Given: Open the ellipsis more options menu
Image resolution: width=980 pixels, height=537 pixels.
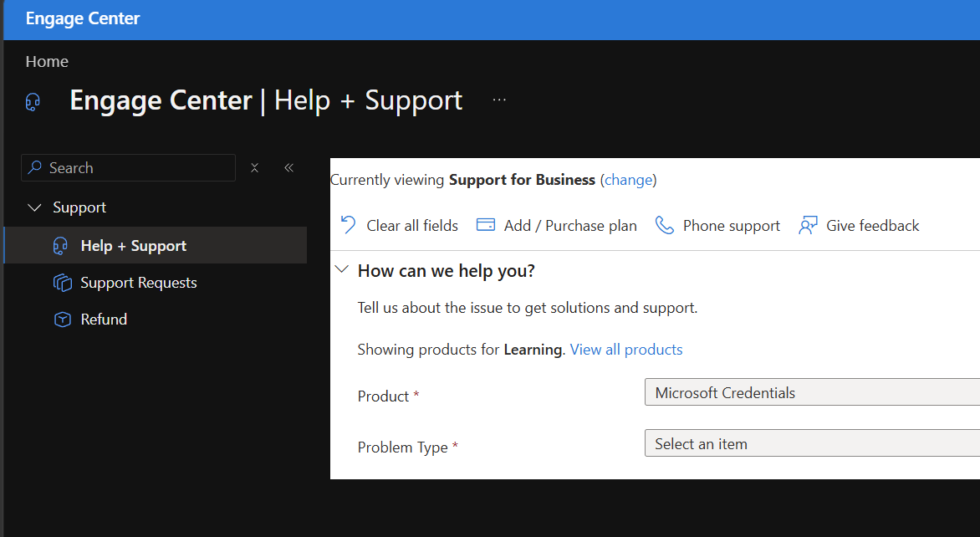Looking at the screenshot, I should point(498,100).
